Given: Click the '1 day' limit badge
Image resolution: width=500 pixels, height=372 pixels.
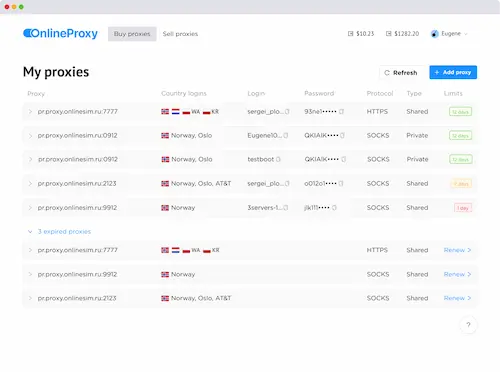Looking at the screenshot, I should click(x=463, y=208).
